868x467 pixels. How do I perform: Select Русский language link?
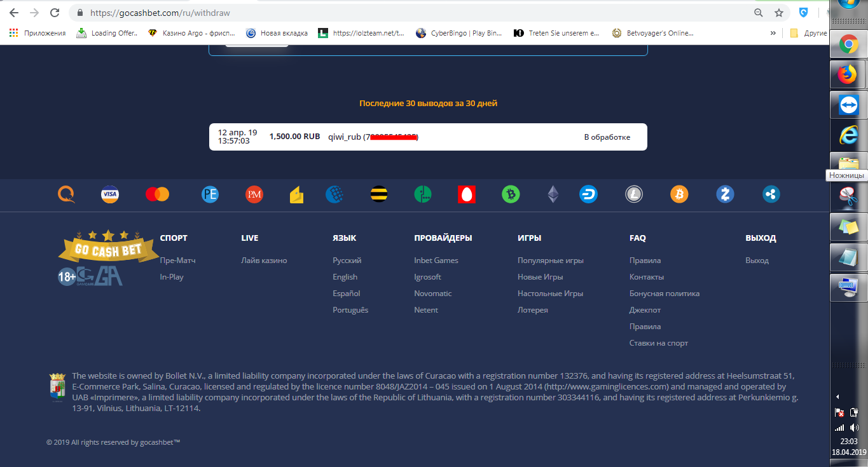click(347, 261)
